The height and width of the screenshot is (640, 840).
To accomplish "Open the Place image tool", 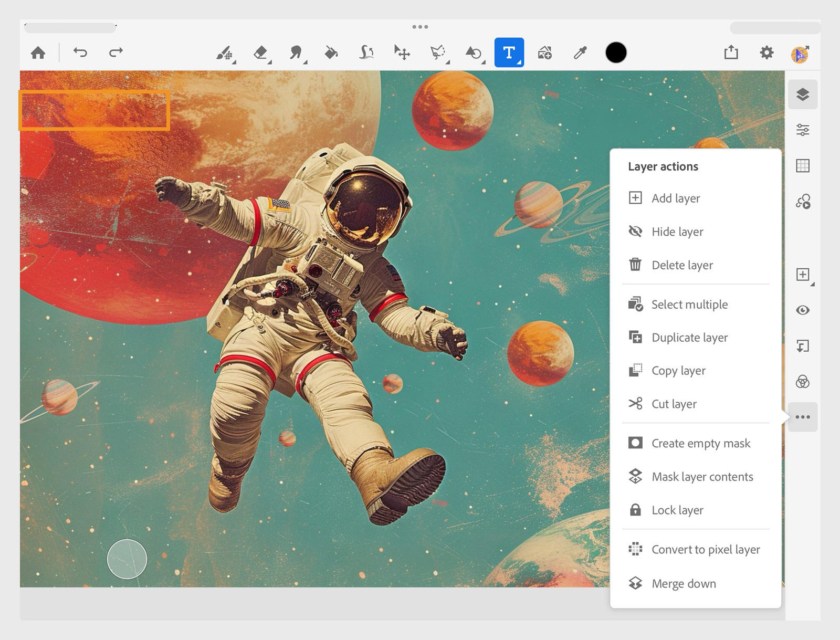I will coord(544,53).
